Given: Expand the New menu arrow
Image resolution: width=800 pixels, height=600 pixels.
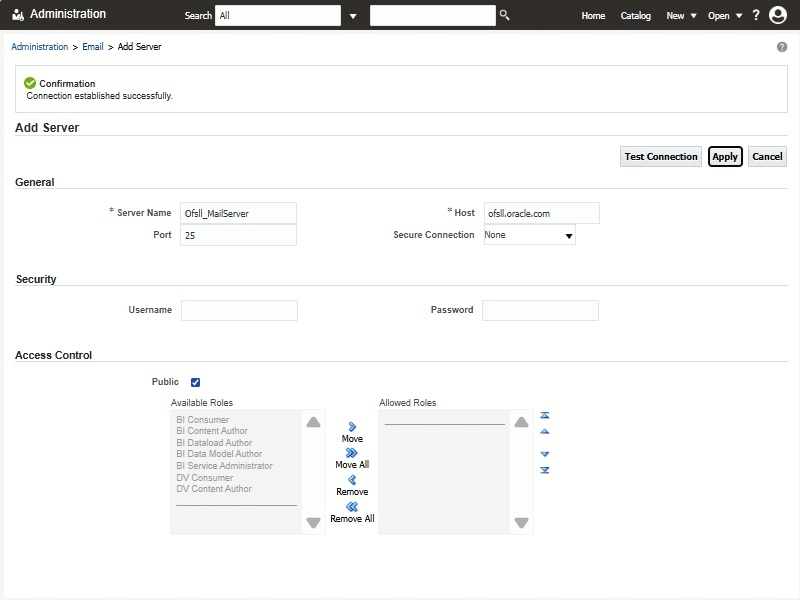Looking at the screenshot, I should pyautogui.click(x=693, y=16).
